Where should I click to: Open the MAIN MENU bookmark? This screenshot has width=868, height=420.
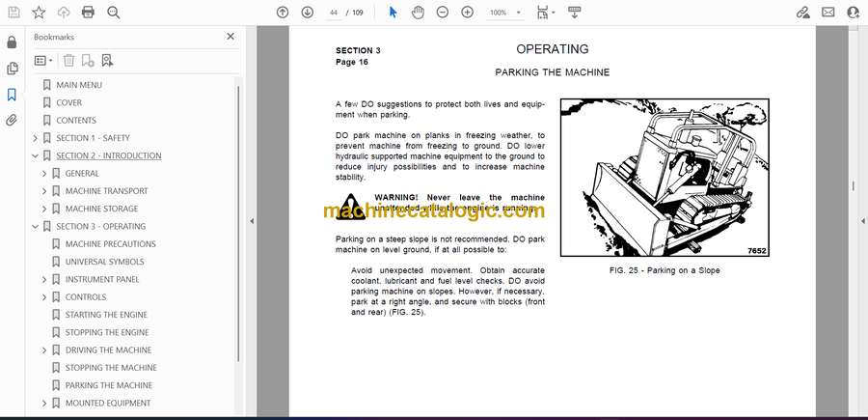pos(79,85)
